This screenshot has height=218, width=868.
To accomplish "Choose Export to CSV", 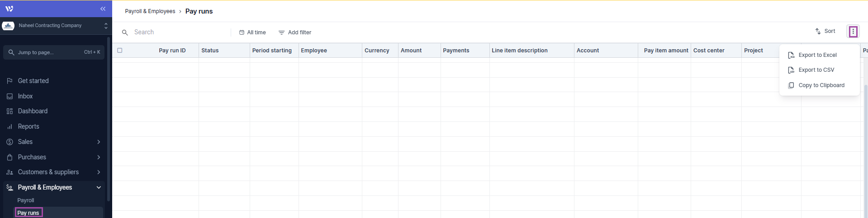I will click(816, 70).
